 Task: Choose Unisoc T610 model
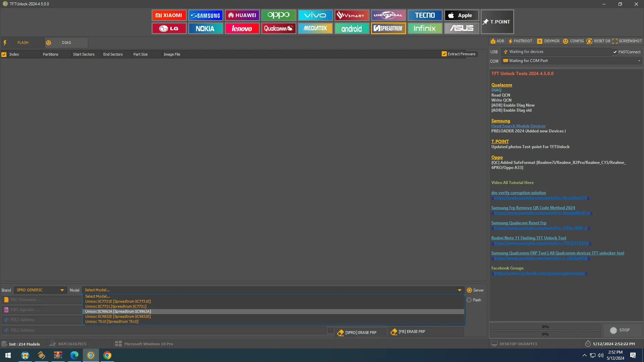point(273,321)
